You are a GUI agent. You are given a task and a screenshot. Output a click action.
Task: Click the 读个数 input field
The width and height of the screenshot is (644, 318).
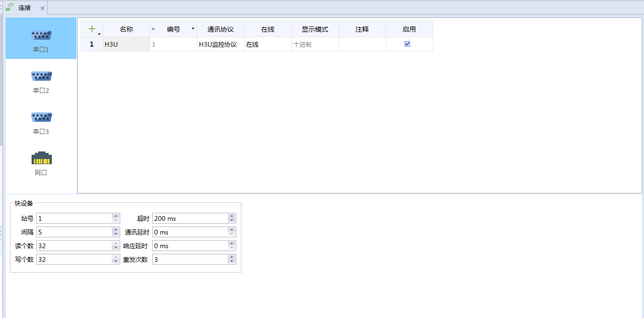[x=74, y=246]
